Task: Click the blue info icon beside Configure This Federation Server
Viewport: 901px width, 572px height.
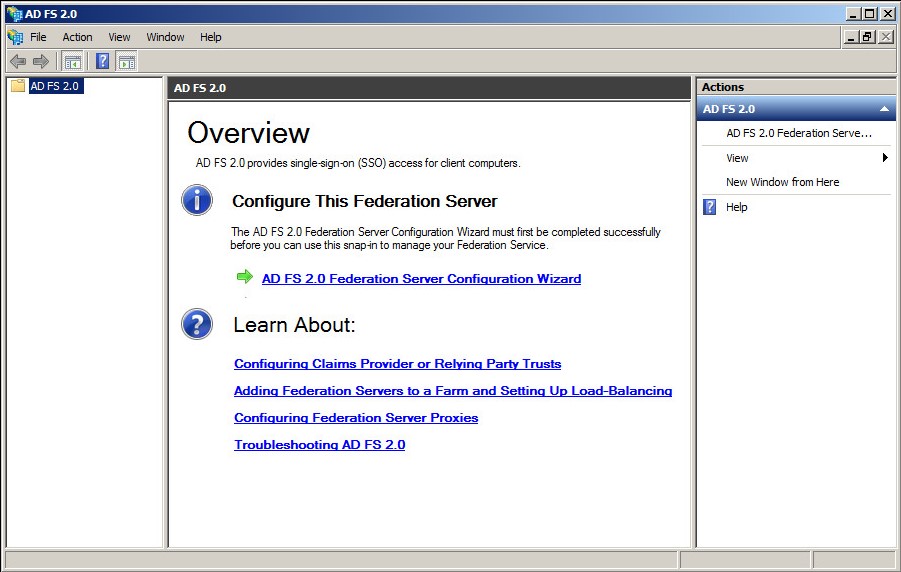Action: click(197, 200)
